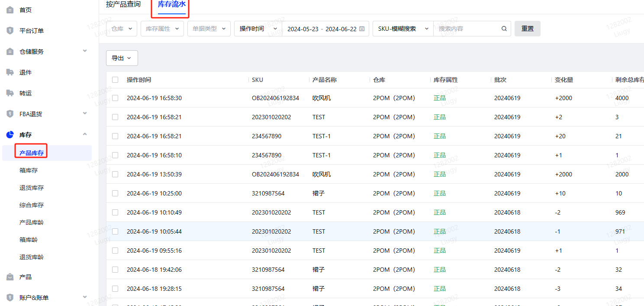Open 箱库存 in the sidebar
The width and height of the screenshot is (644, 306).
[x=29, y=170]
